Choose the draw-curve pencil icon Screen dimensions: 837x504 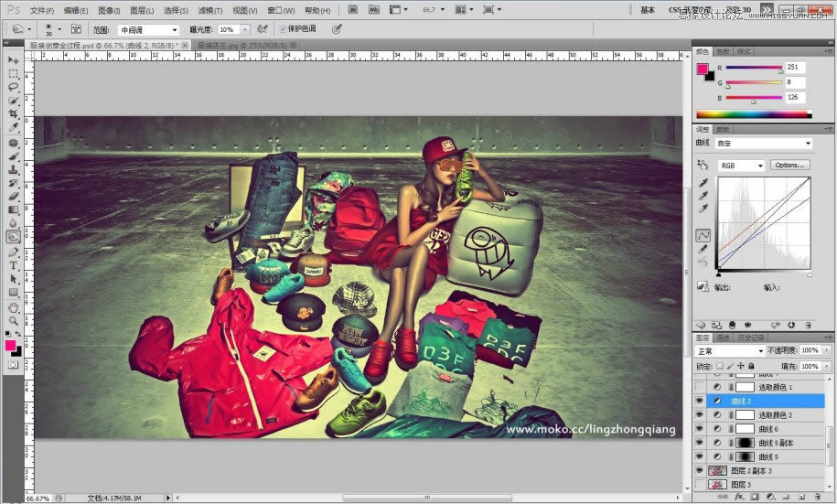[703, 249]
